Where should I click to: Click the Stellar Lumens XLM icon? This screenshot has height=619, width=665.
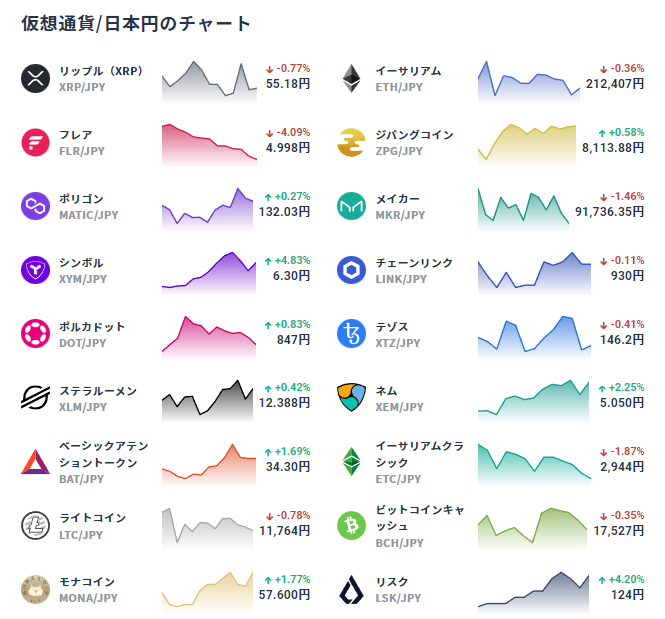[x=35, y=398]
